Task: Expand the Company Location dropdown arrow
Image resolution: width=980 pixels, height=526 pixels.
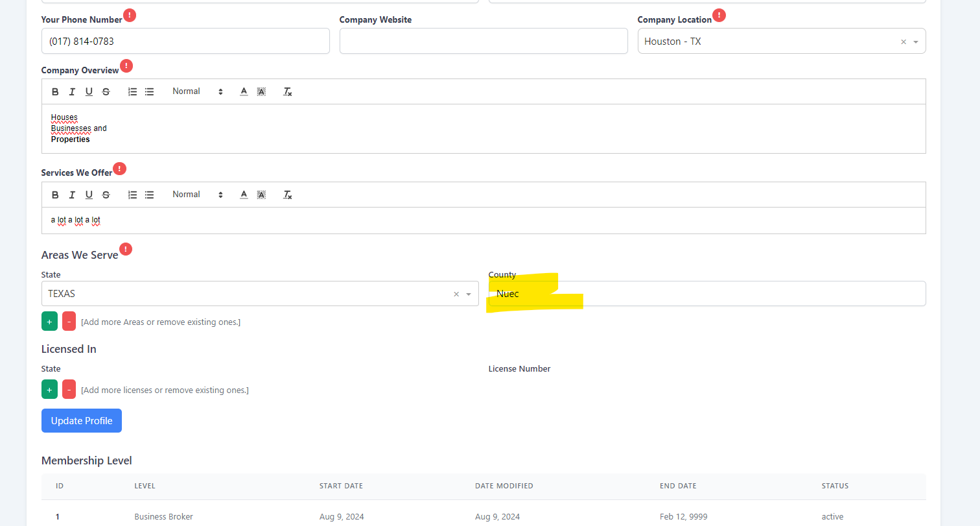Action: pyautogui.click(x=916, y=42)
